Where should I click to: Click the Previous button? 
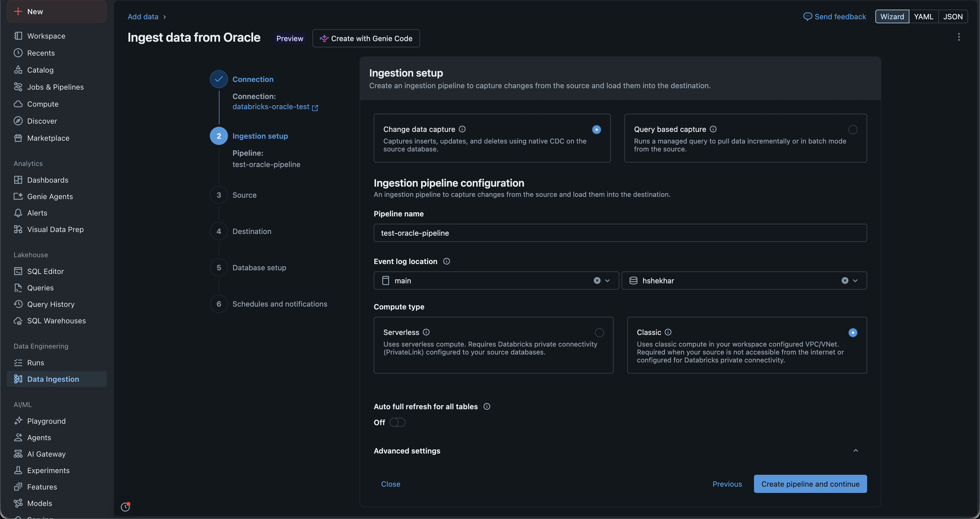[x=727, y=484]
